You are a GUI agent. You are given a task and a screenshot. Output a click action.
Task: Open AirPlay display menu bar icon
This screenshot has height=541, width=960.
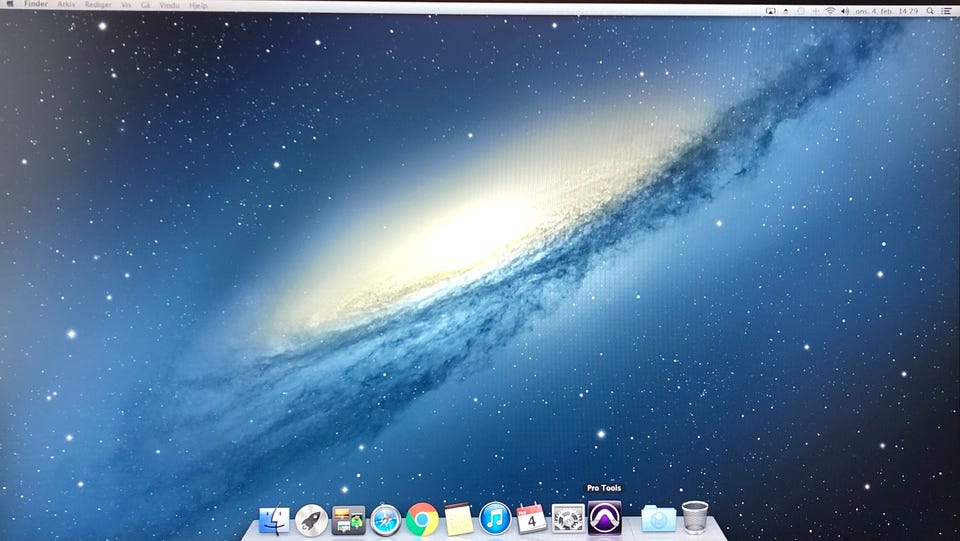[x=771, y=11]
